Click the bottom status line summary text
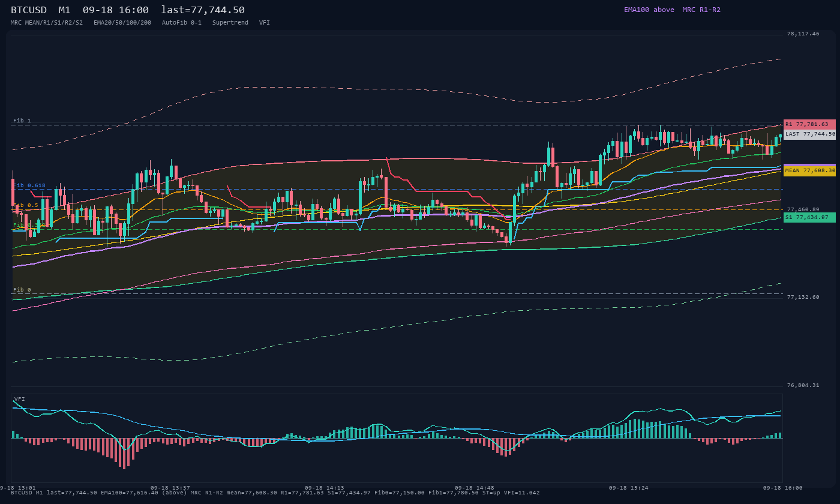 pyautogui.click(x=275, y=493)
